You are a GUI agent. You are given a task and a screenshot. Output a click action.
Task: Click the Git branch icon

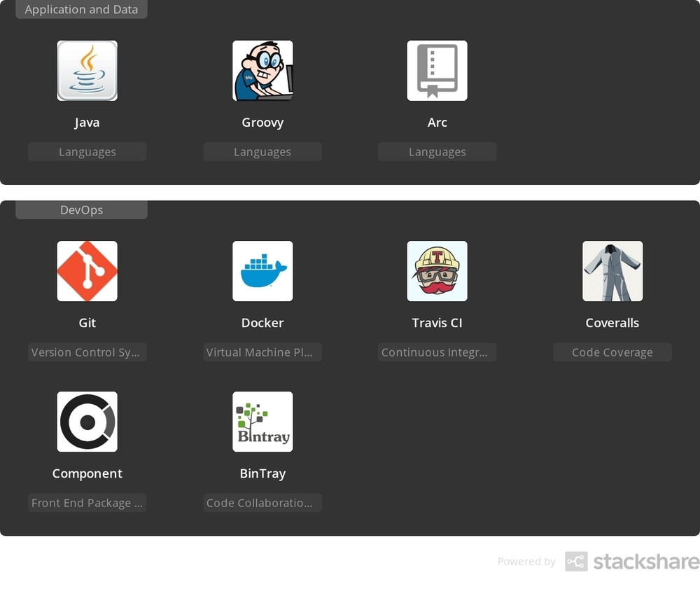87,271
